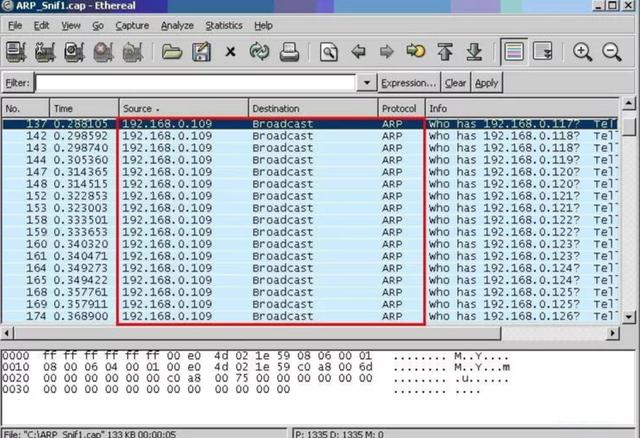Restart the running capture icon

pyautogui.click(x=133, y=52)
